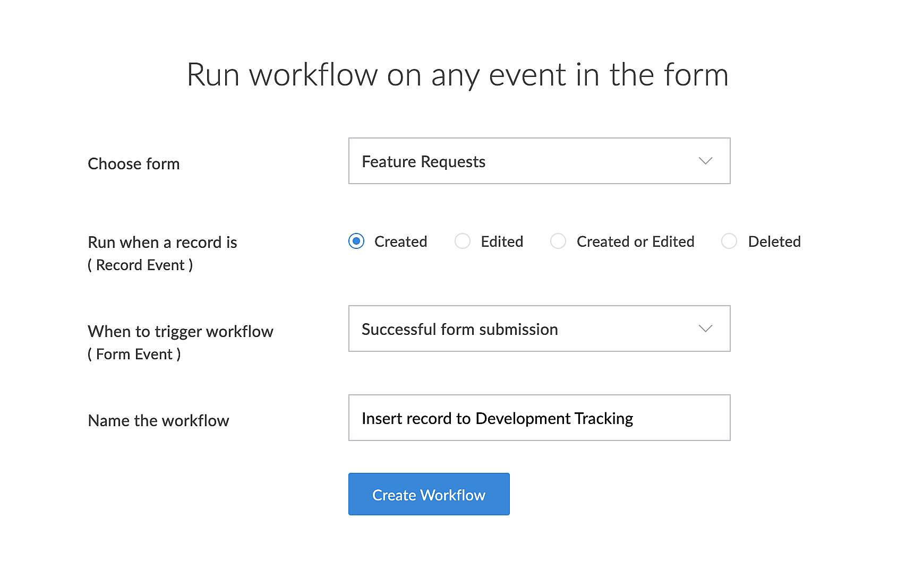
Task: Focus the workflow name input field
Action: point(539,418)
